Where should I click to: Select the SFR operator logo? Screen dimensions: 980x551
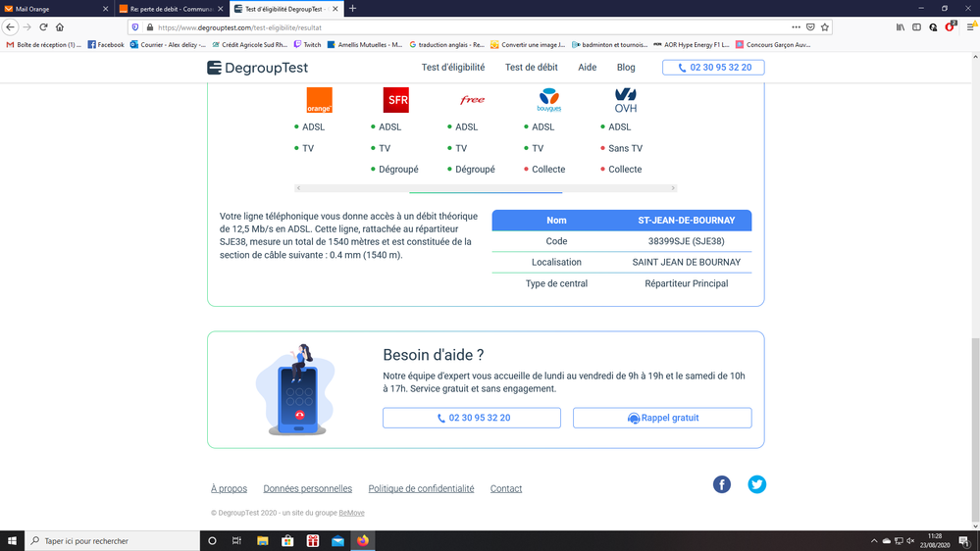point(395,100)
